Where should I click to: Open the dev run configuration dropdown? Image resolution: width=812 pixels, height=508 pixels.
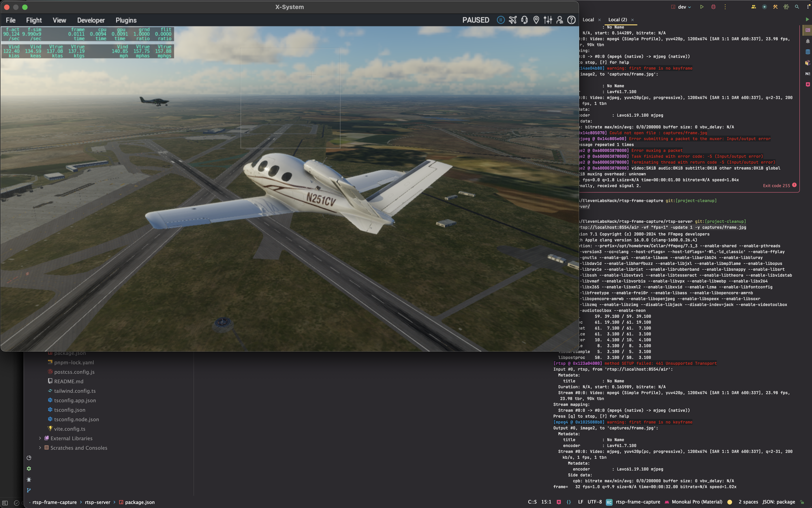click(x=684, y=7)
